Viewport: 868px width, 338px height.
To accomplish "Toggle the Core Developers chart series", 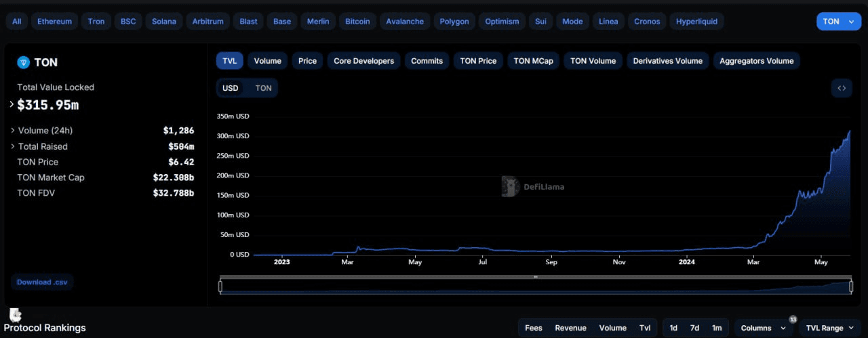I will point(363,61).
